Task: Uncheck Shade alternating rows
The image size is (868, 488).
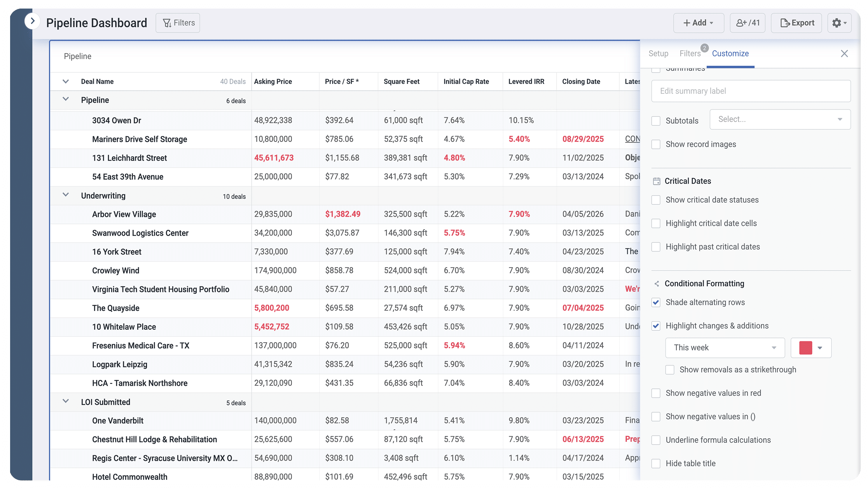Action: click(656, 303)
